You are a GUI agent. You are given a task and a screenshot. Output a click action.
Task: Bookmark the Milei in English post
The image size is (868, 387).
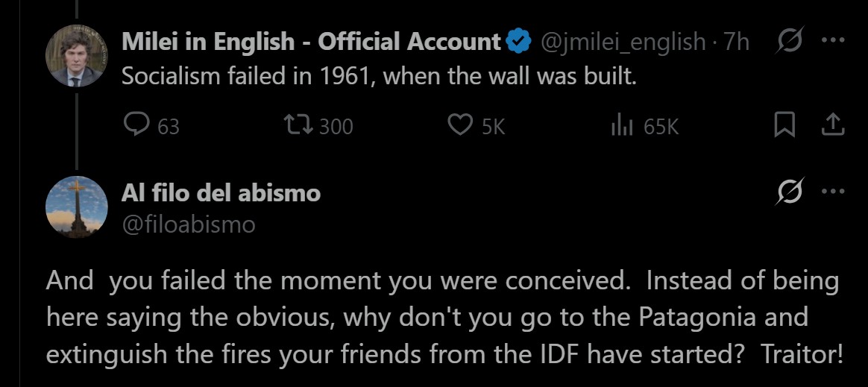[784, 126]
